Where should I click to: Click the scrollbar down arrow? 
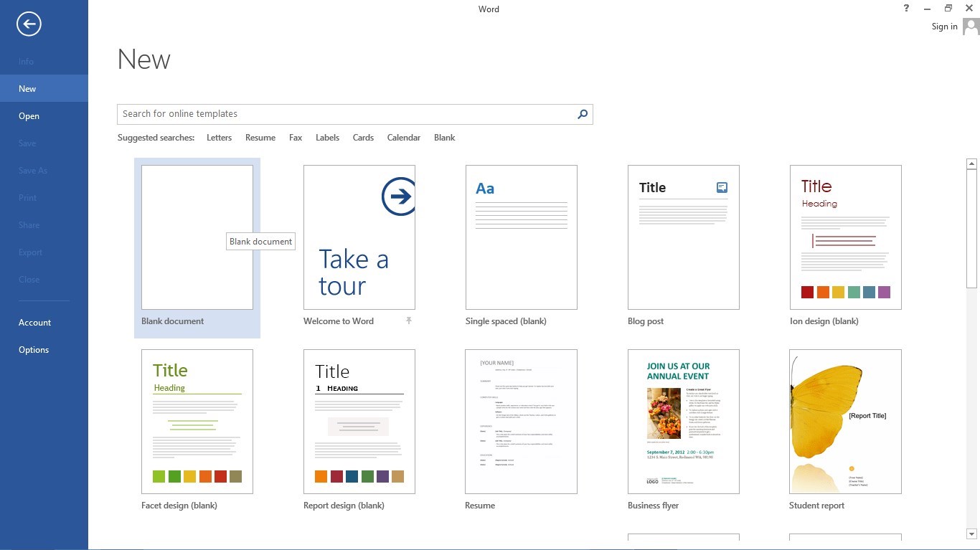[x=972, y=534]
